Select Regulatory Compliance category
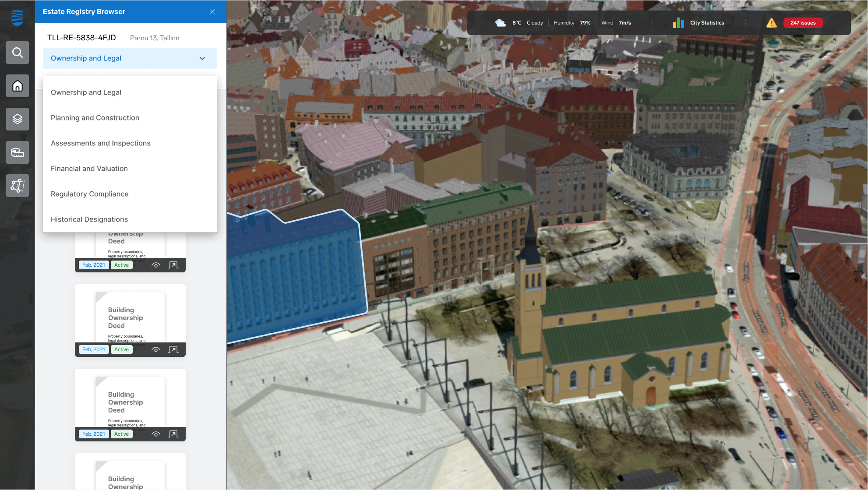The height and width of the screenshot is (490, 868). click(x=130, y=194)
